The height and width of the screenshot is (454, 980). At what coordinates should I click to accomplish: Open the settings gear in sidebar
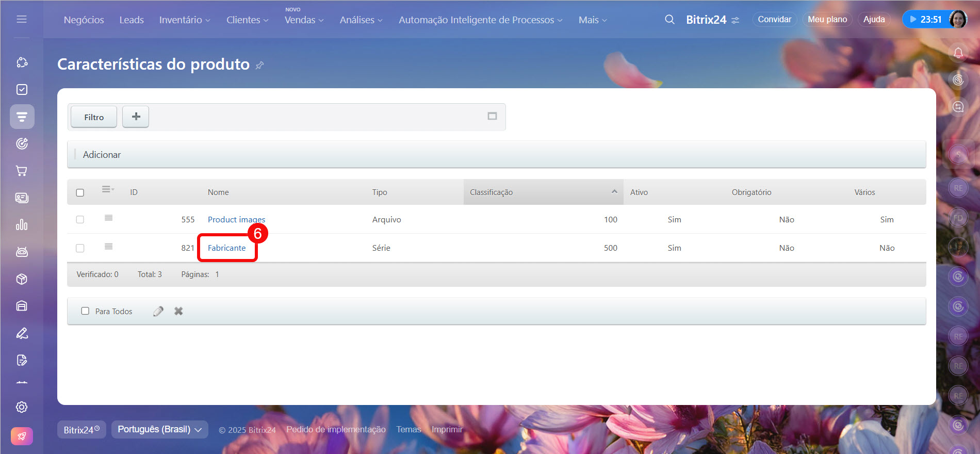pos(22,407)
